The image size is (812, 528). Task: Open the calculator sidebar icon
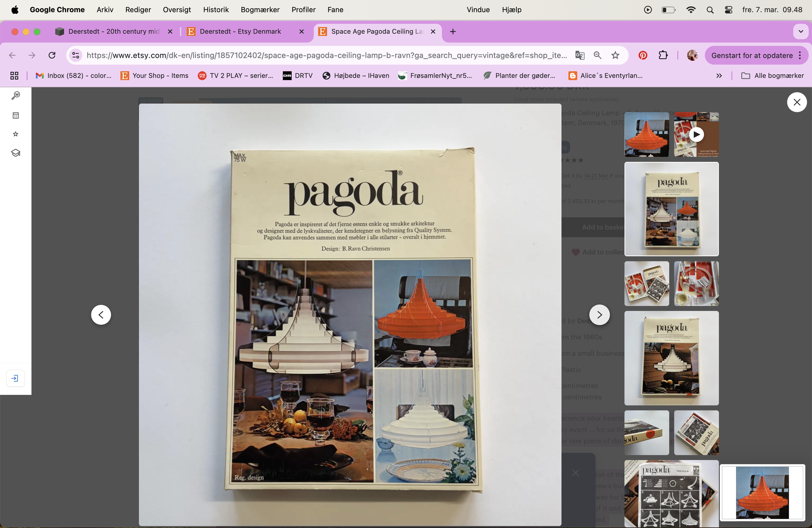(16, 115)
